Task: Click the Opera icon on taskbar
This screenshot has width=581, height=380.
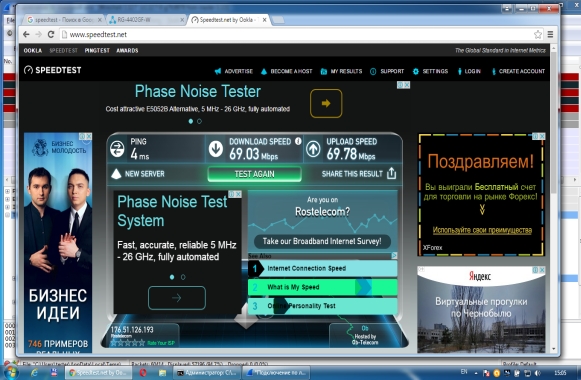Action: point(143,373)
